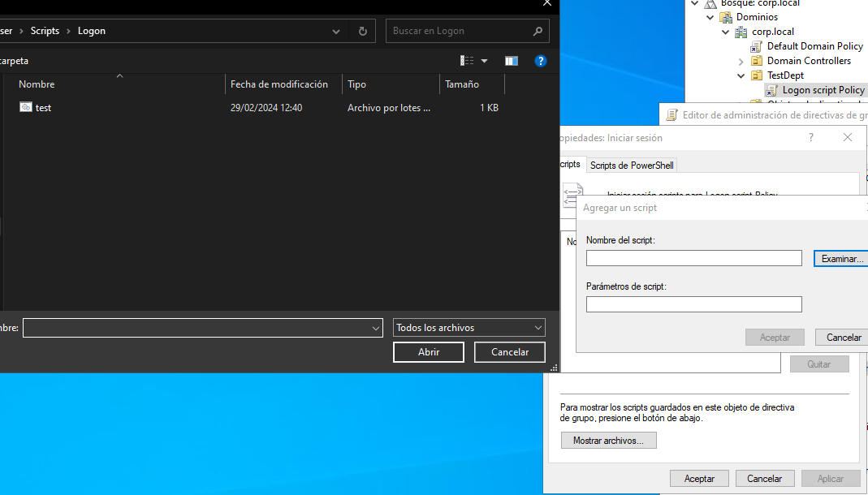Click the Default Domain Policy icon
The width and height of the screenshot is (868, 495).
(x=756, y=46)
